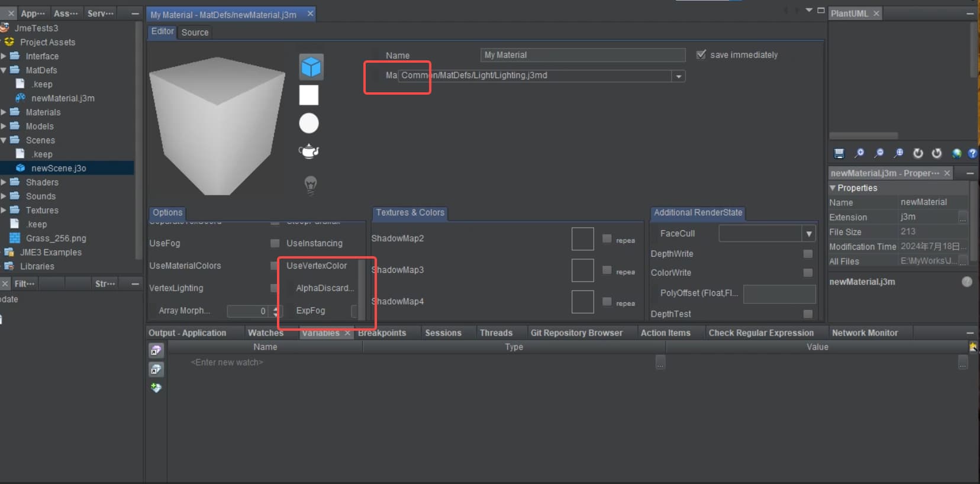
Task: Open ellipsis editor for All Files property
Action: (x=963, y=261)
